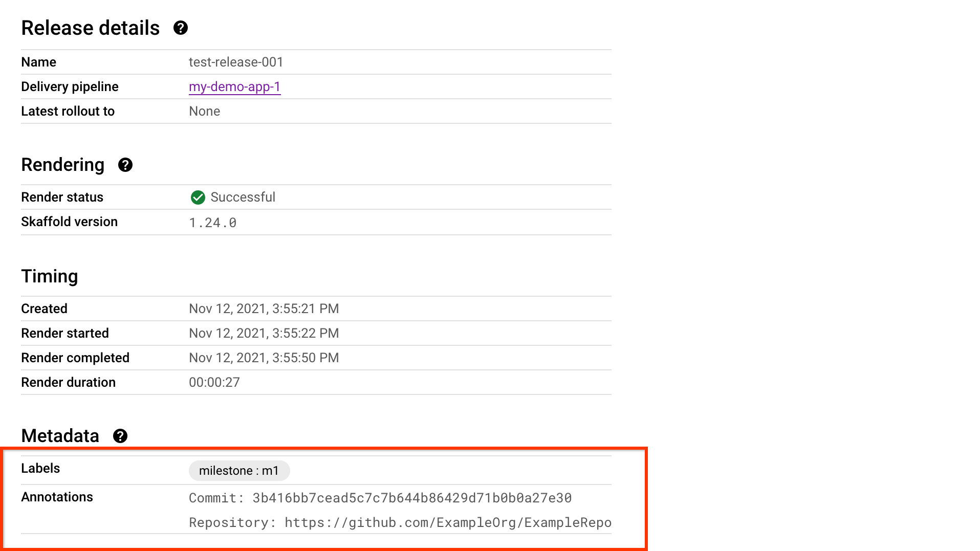Click the release name test-release-001
Viewport: 980px width, 551px height.
click(x=235, y=62)
